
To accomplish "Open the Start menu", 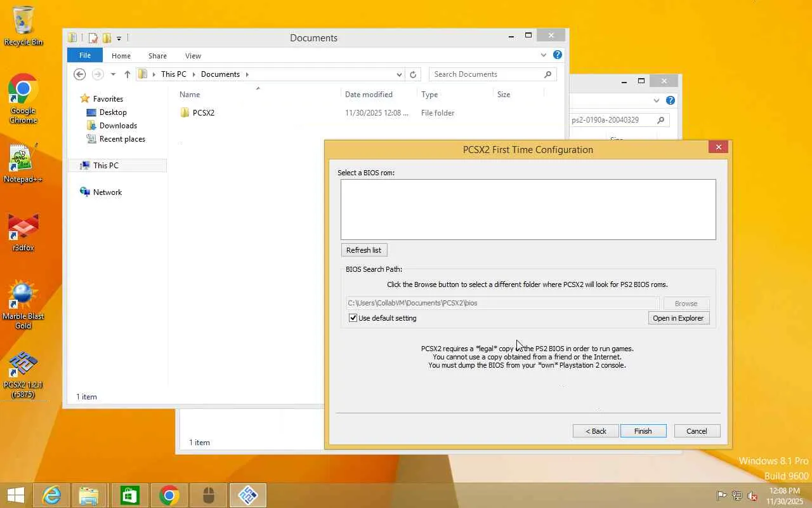I will coord(15,495).
